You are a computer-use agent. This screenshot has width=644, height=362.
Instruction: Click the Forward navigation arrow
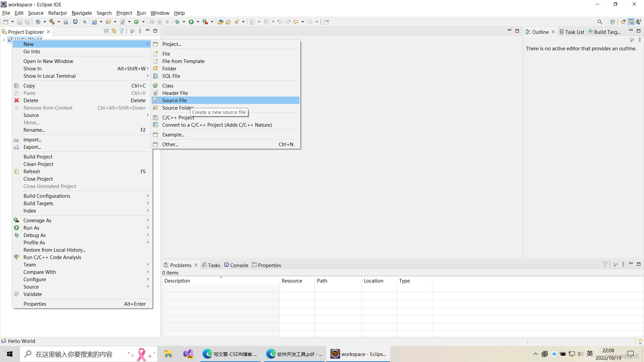click(x=310, y=22)
